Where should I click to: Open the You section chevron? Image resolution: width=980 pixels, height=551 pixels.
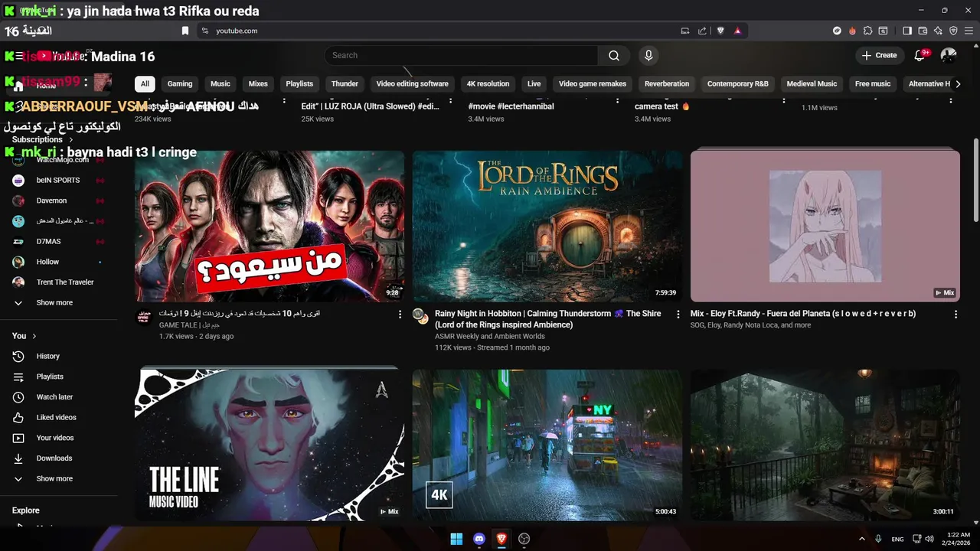point(34,336)
